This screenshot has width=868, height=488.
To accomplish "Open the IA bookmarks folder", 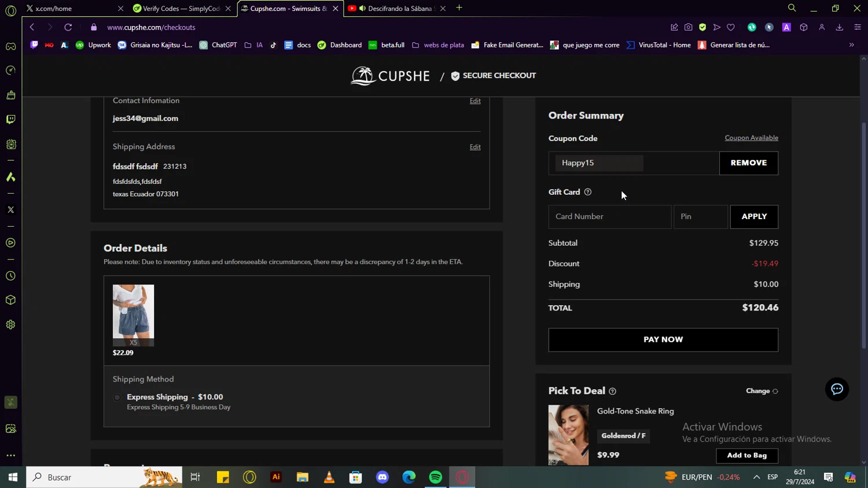I will click(253, 45).
